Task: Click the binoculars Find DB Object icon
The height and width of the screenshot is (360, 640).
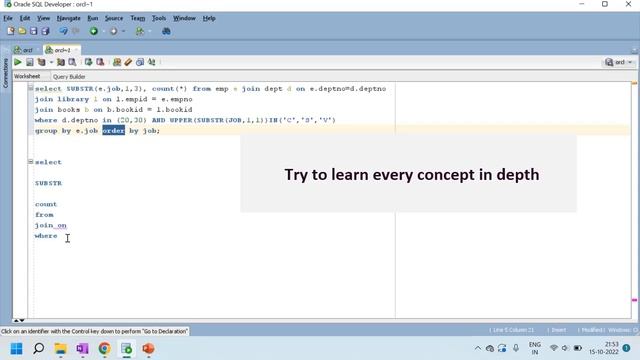Action: click(x=166, y=31)
